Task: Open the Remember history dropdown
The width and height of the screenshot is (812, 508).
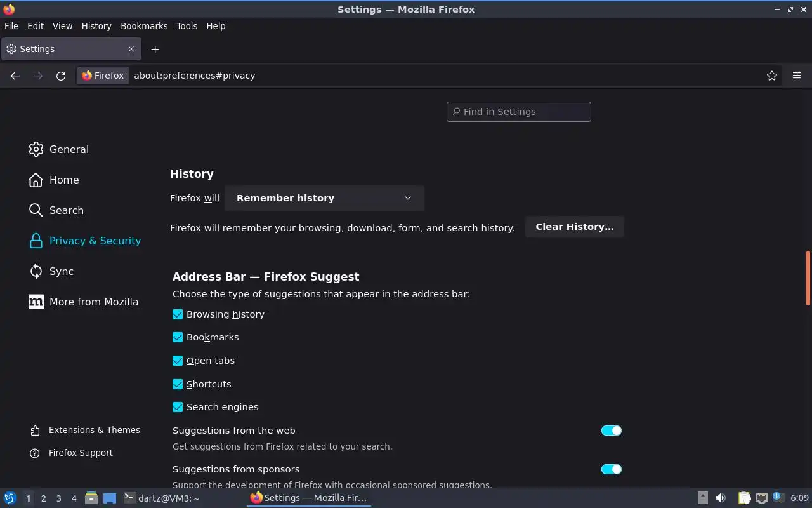Action: (324, 198)
